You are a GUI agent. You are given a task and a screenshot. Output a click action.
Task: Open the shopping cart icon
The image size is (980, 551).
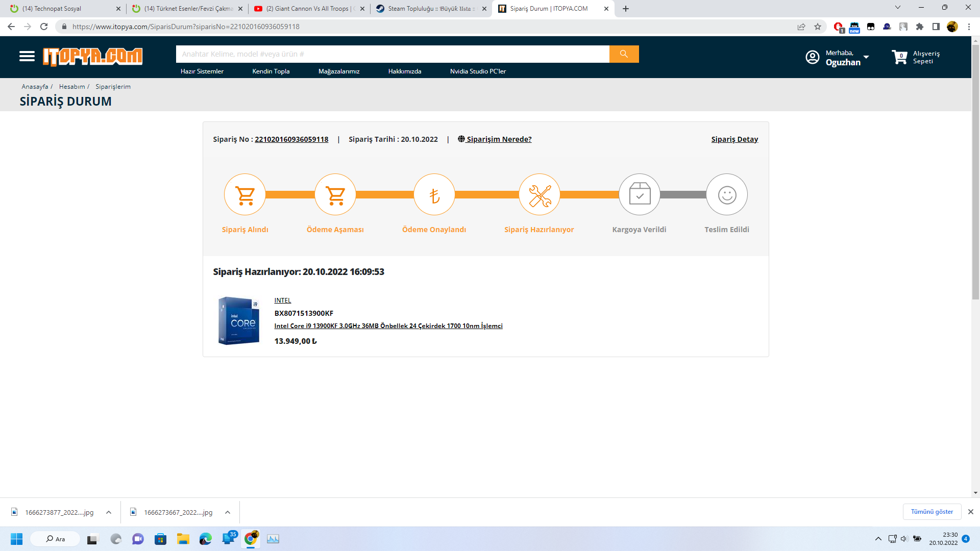pyautogui.click(x=899, y=57)
